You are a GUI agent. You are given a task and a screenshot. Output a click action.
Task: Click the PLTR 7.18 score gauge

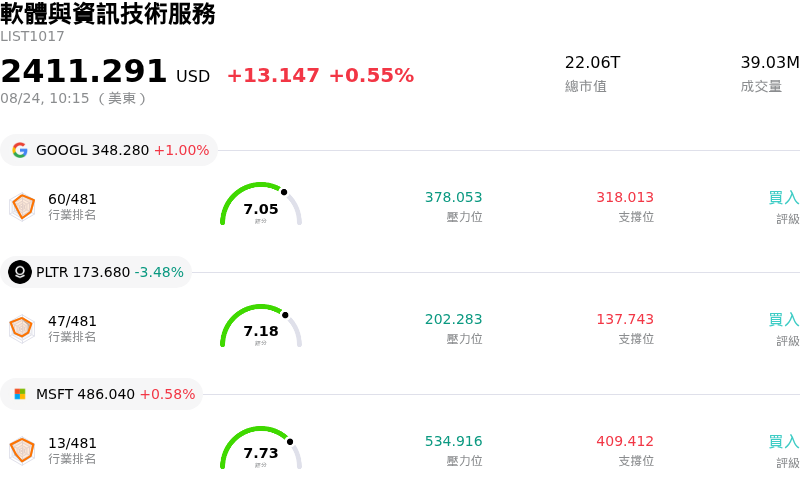tap(261, 326)
